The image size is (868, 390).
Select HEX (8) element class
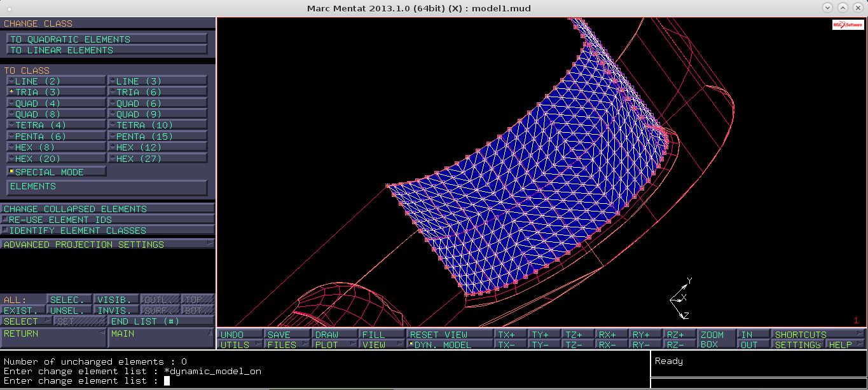coord(56,147)
